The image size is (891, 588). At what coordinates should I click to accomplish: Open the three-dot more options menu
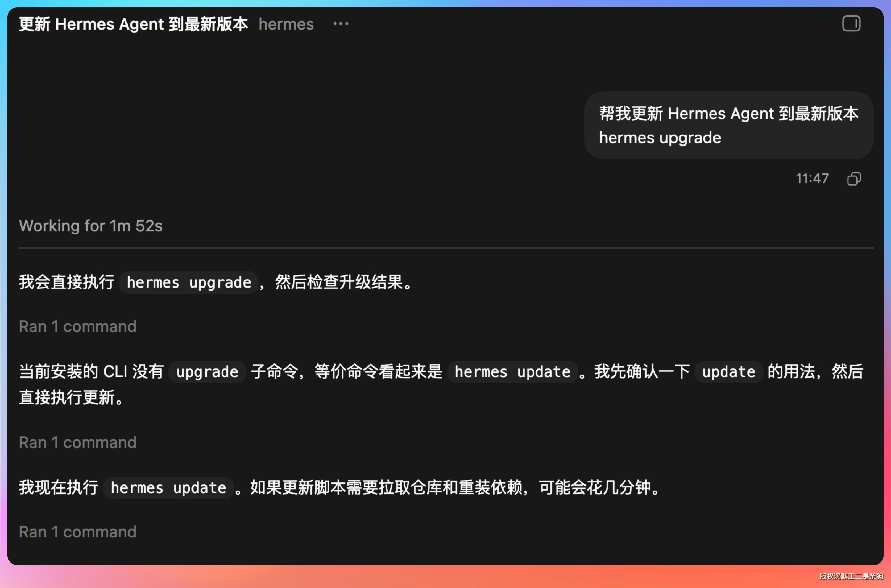(x=341, y=24)
